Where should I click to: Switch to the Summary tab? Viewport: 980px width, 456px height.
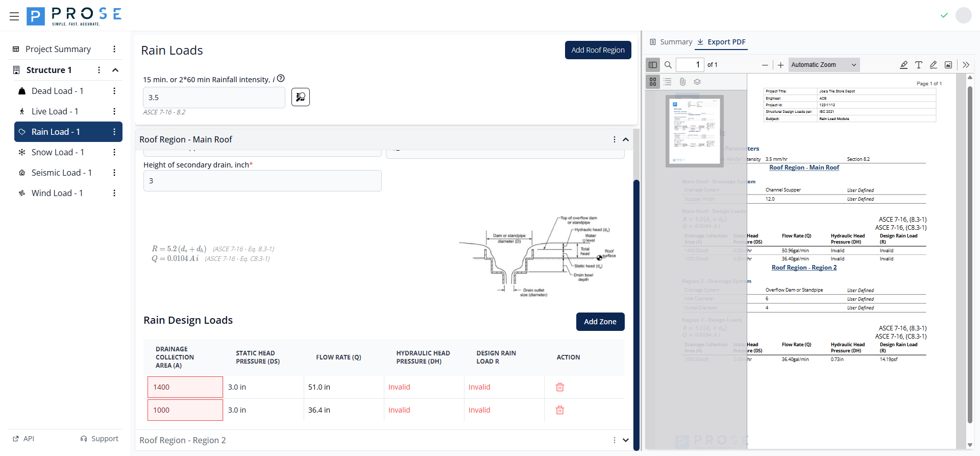tap(671, 42)
